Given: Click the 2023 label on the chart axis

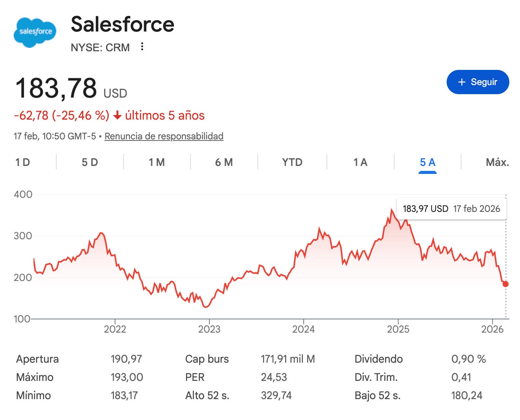Looking at the screenshot, I should coord(209,329).
